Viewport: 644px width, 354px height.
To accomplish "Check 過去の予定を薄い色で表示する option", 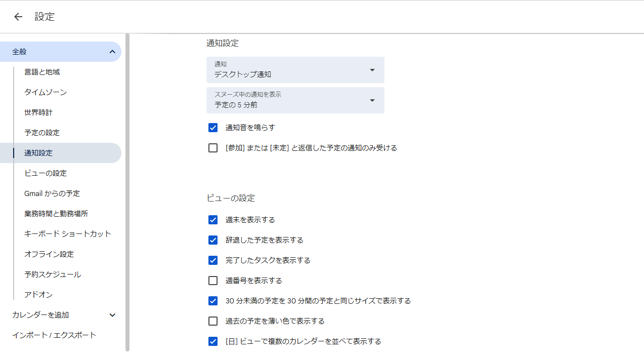I will point(213,321).
